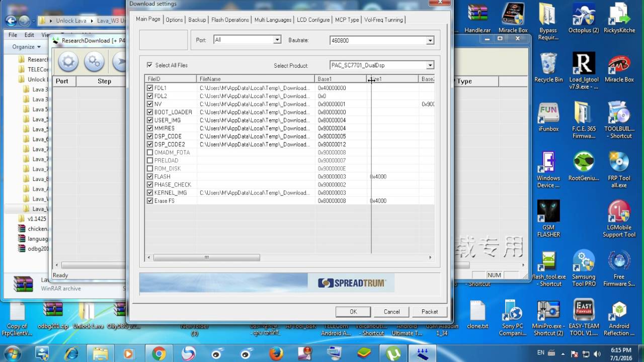This screenshot has height=362, width=644.
Task: Expand the Select Product dropdown
Action: tap(430, 65)
